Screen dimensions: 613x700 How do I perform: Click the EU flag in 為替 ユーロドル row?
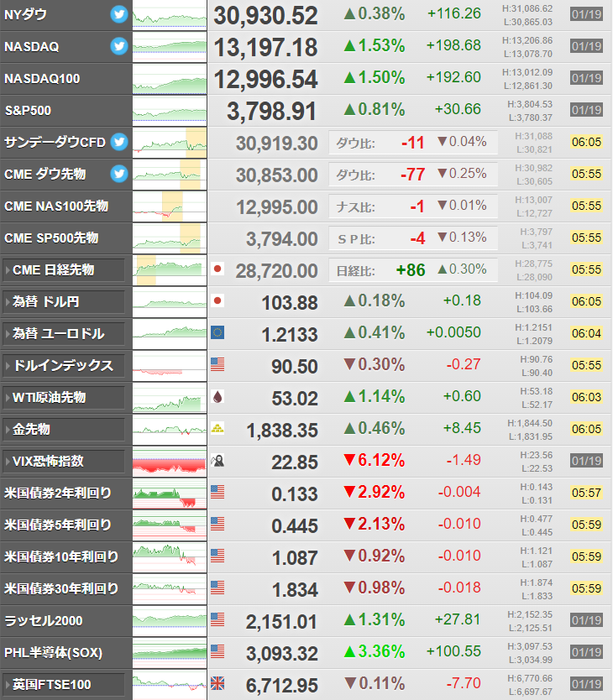click(217, 332)
